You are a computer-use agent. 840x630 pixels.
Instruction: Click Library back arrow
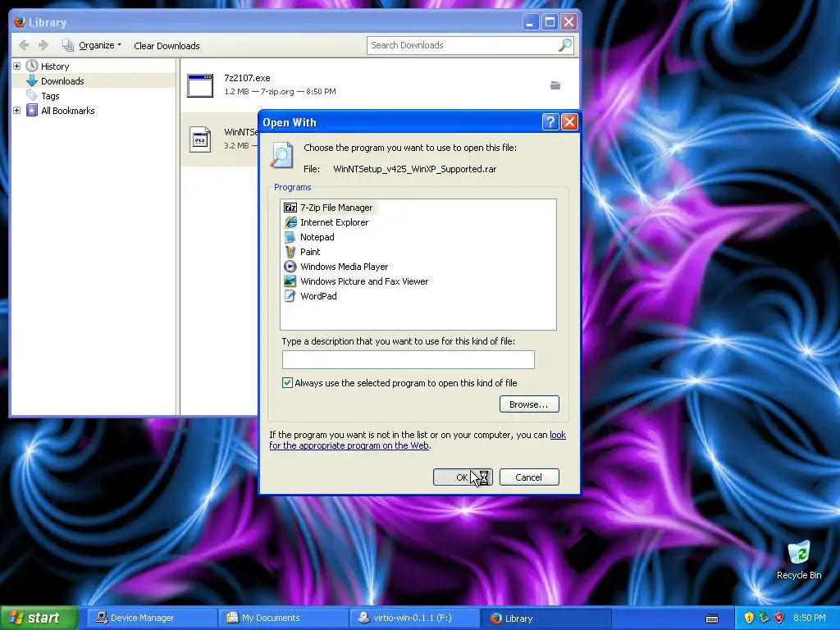pos(24,46)
